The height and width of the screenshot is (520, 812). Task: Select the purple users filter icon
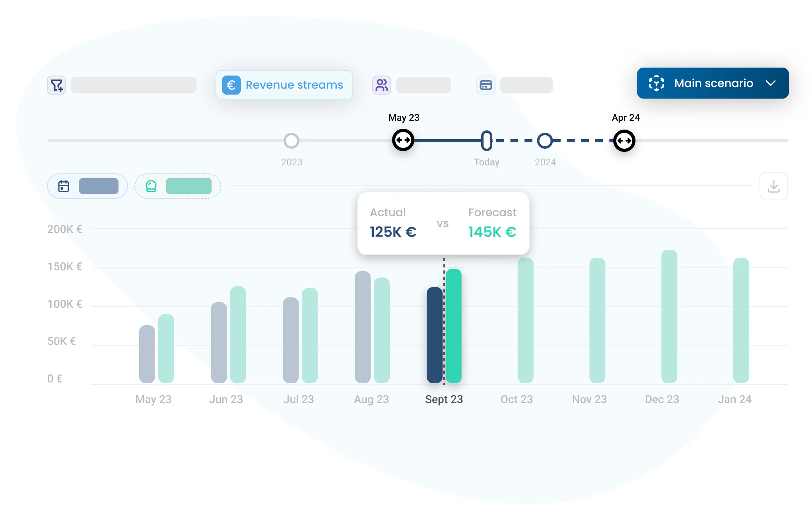[381, 85]
